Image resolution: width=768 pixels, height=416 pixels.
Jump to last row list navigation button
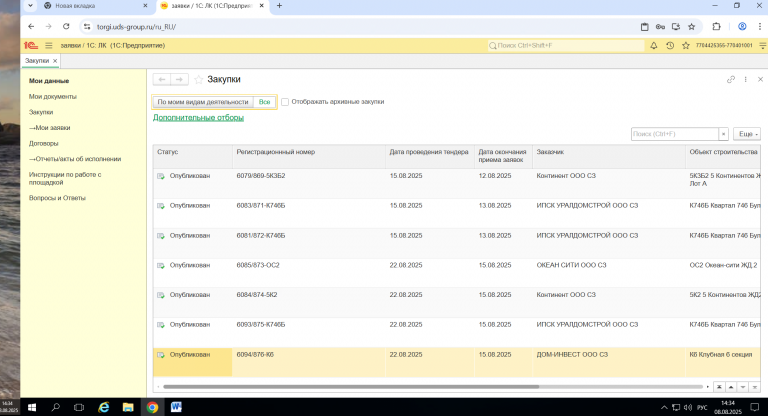click(755, 387)
